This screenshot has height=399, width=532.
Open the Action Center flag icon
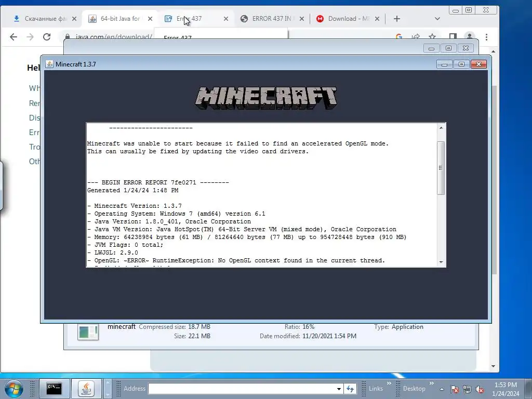[x=455, y=389]
